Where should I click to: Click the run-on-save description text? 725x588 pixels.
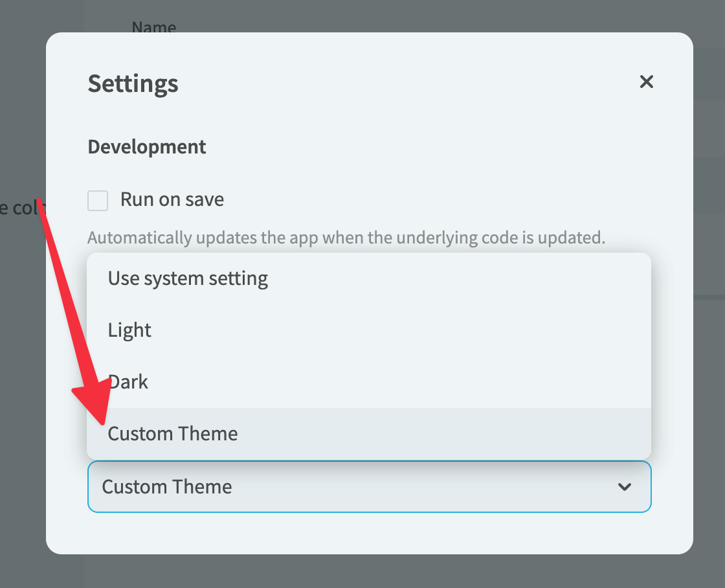(x=346, y=238)
